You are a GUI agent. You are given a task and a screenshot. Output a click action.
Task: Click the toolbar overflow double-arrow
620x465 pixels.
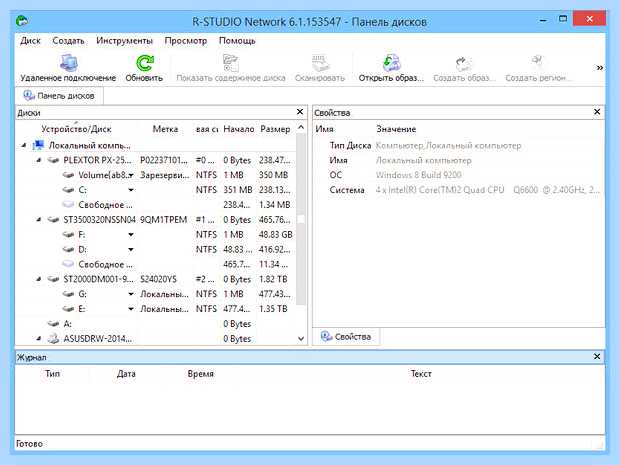point(600,68)
